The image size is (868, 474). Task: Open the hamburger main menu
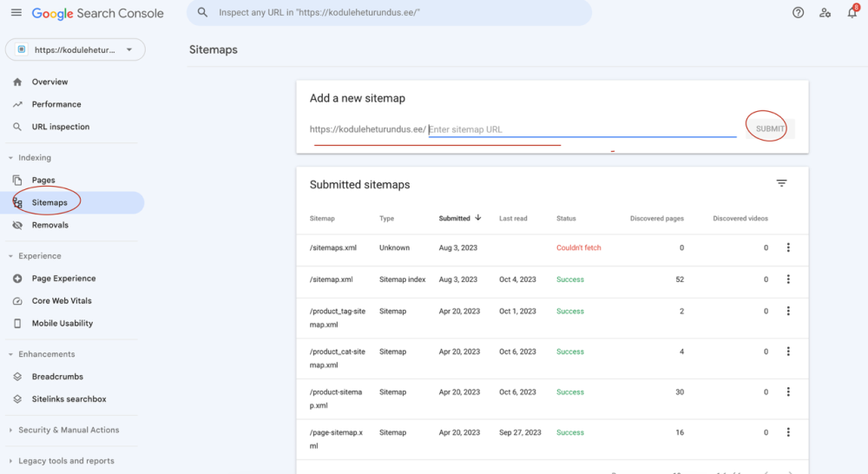16,13
